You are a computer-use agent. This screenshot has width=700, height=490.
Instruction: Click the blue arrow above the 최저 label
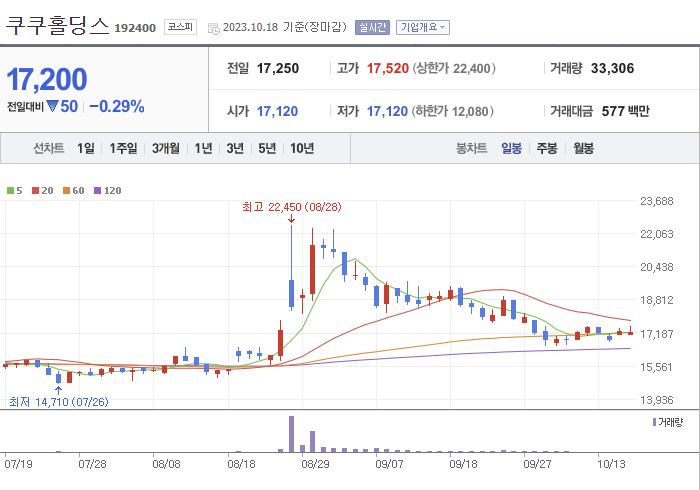click(x=58, y=390)
